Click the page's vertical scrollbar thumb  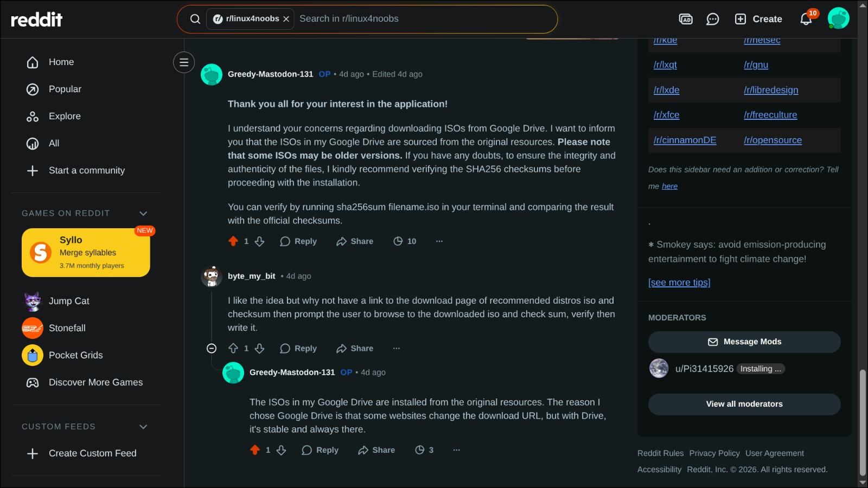(x=863, y=423)
